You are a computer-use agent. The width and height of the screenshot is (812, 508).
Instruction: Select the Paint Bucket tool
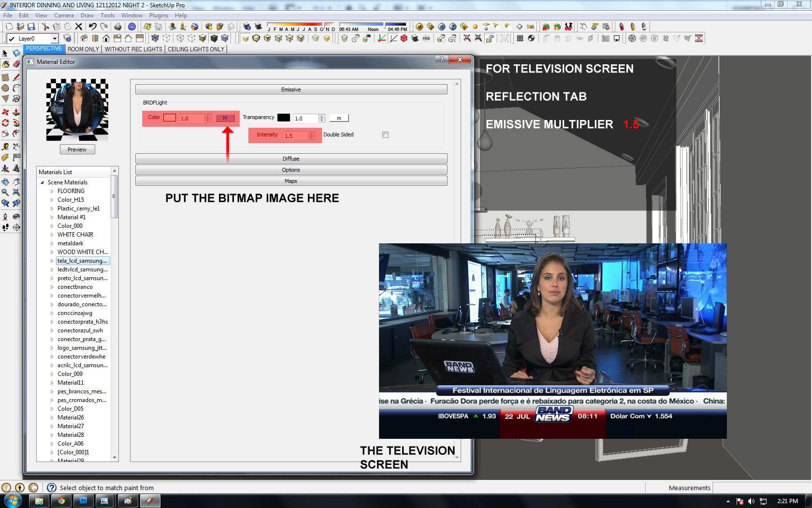coord(5,64)
